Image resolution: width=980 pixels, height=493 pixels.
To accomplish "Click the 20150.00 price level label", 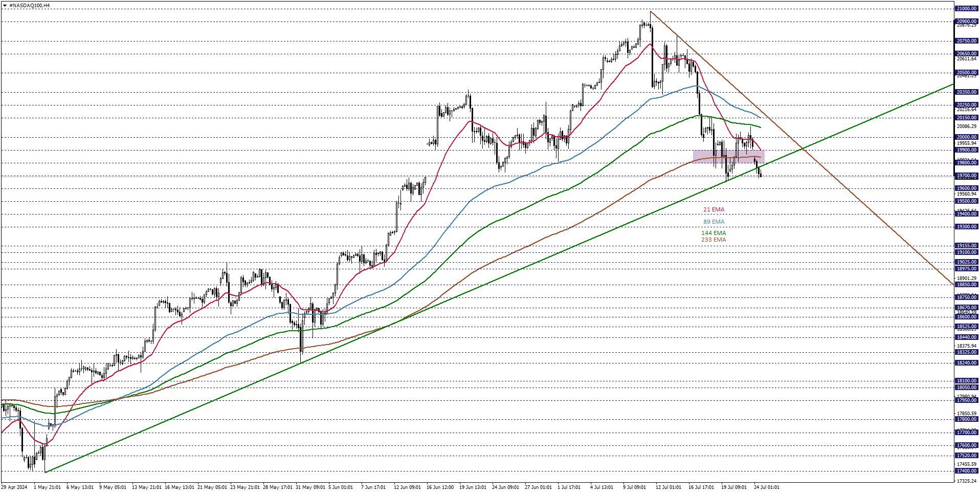I will pyautogui.click(x=966, y=118).
